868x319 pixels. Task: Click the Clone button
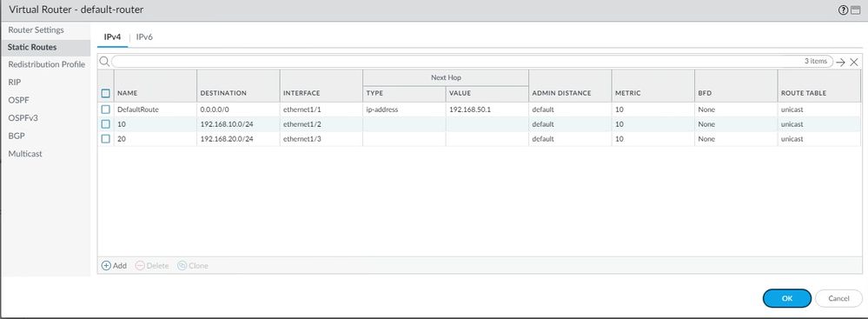[x=193, y=266]
